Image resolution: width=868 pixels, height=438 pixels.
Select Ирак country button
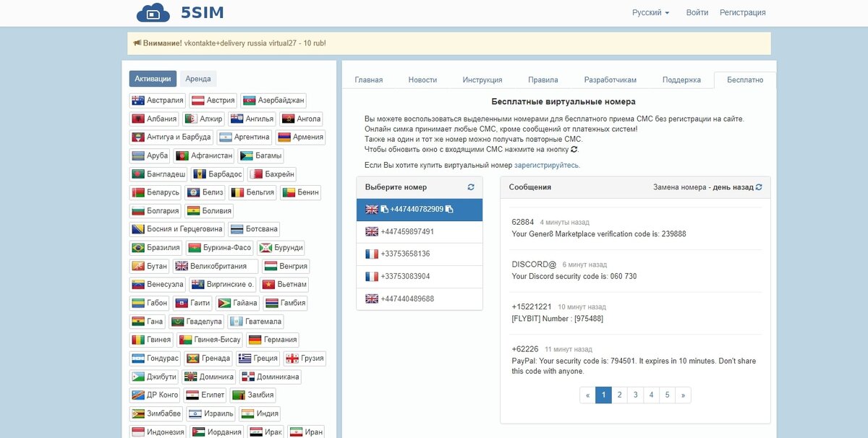pyautogui.click(x=265, y=432)
